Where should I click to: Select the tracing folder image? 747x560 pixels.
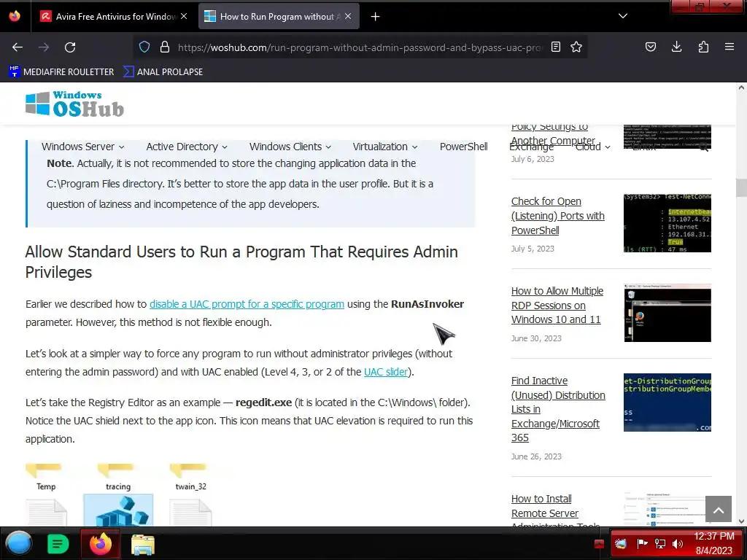click(117, 478)
